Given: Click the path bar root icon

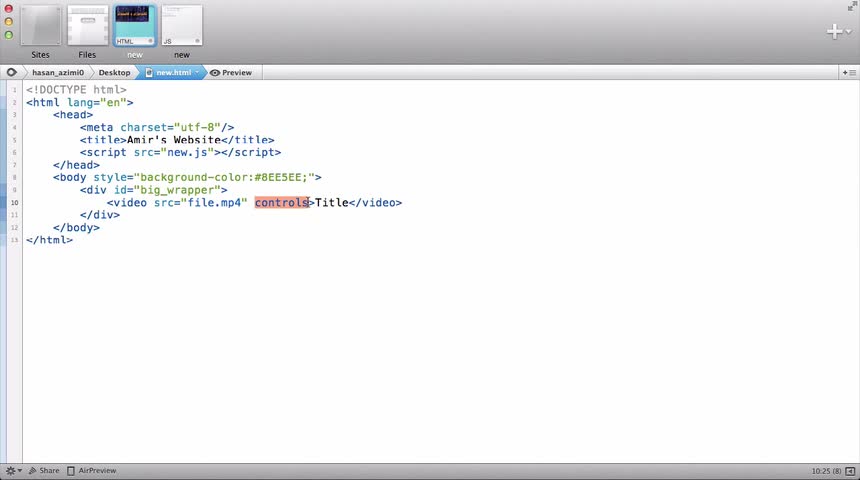Looking at the screenshot, I should [x=11, y=72].
